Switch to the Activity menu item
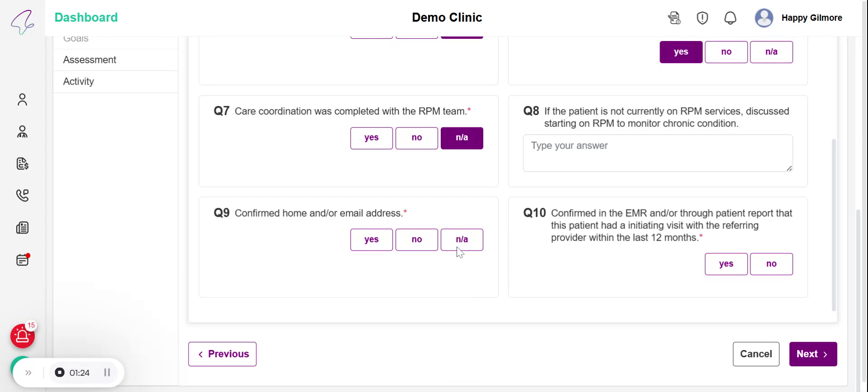The width and height of the screenshot is (868, 392). point(79,81)
